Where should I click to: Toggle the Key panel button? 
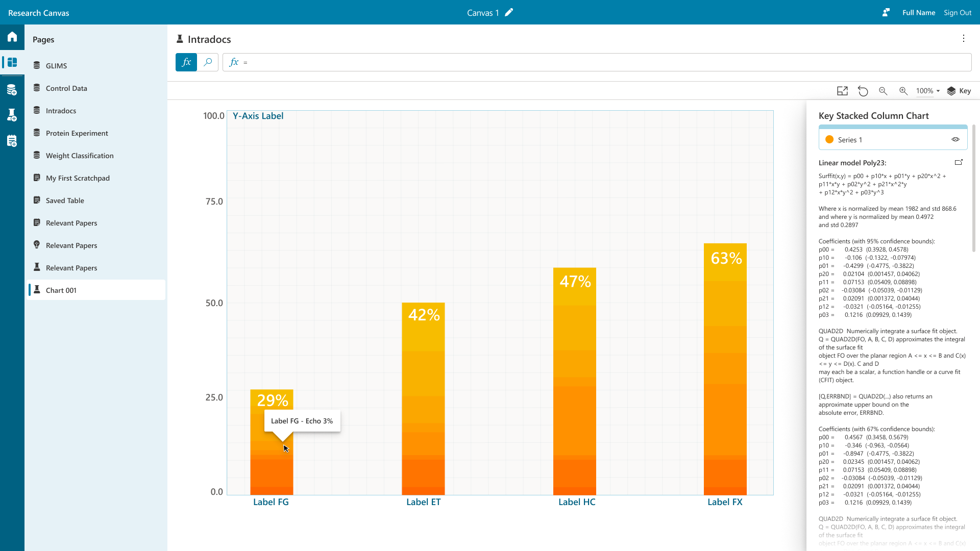pyautogui.click(x=959, y=91)
